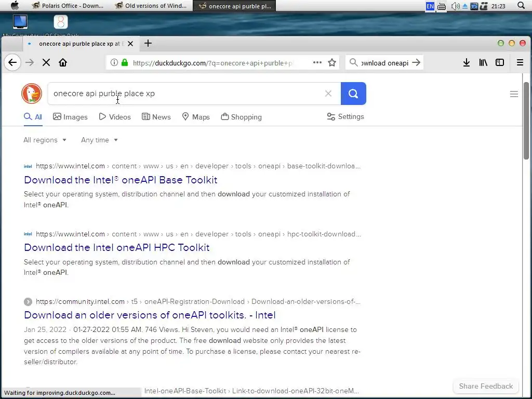The width and height of the screenshot is (532, 399).
Task: Click the DuckDuckGo duck logo
Action: tap(32, 94)
